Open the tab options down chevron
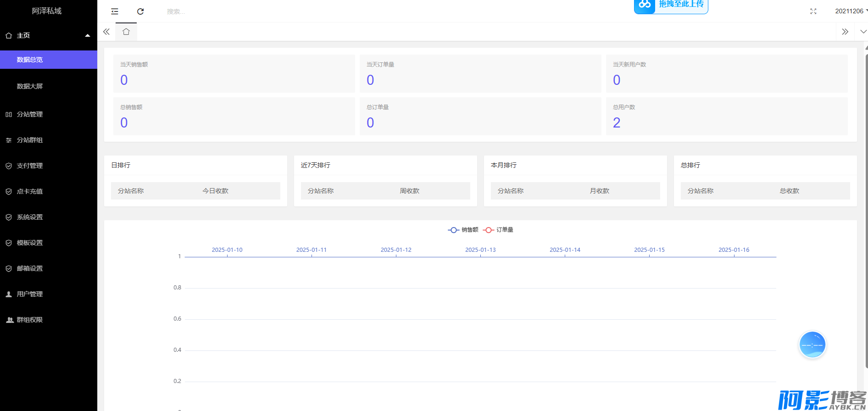Image resolution: width=868 pixels, height=411 pixels. click(x=863, y=32)
